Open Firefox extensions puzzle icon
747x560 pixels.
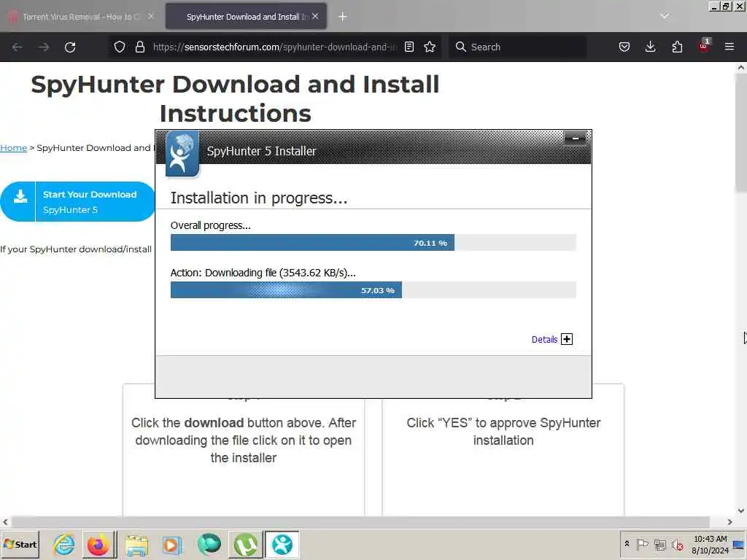pyautogui.click(x=677, y=47)
